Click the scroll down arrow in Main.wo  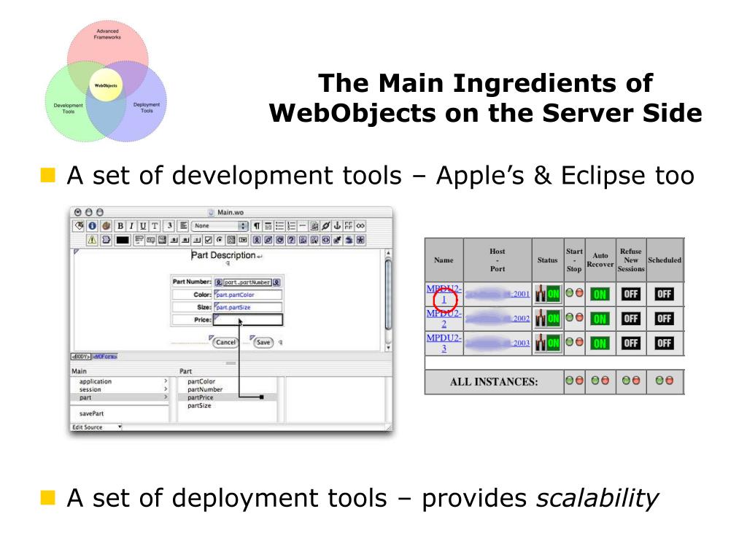click(x=388, y=348)
